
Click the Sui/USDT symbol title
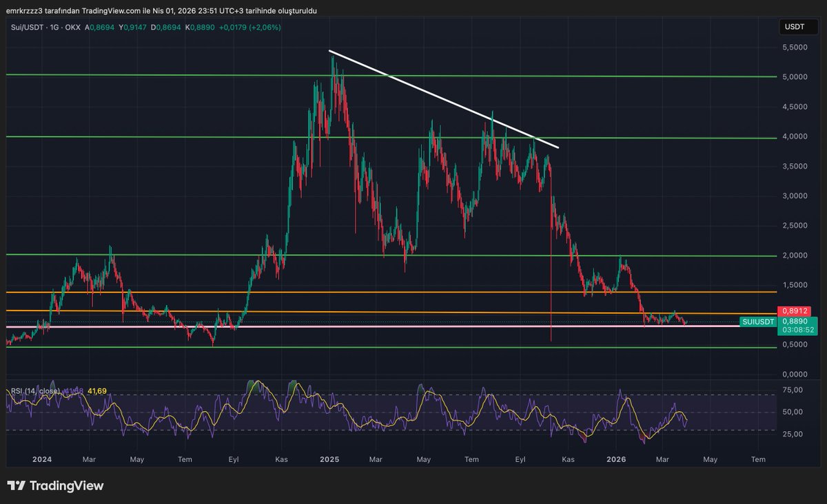click(x=25, y=27)
